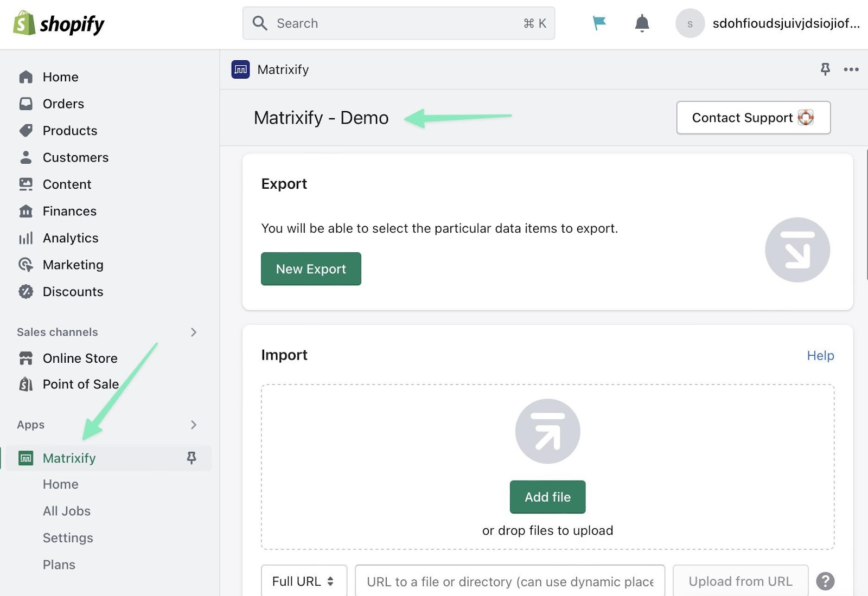The image size is (868, 596).
Task: Click the Shopify notifications bell
Action: coord(641,23)
